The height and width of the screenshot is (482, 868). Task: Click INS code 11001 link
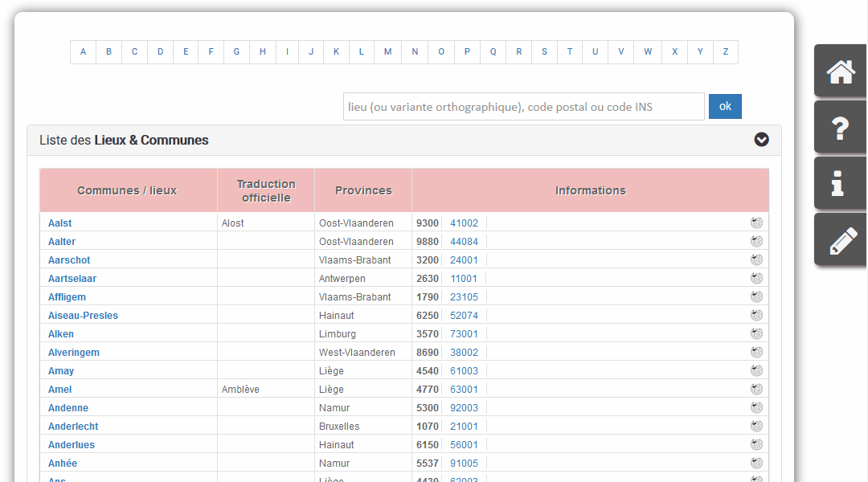point(464,278)
